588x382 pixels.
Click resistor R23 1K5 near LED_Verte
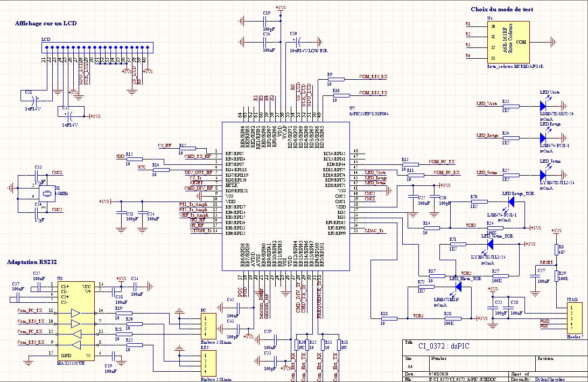(x=510, y=106)
